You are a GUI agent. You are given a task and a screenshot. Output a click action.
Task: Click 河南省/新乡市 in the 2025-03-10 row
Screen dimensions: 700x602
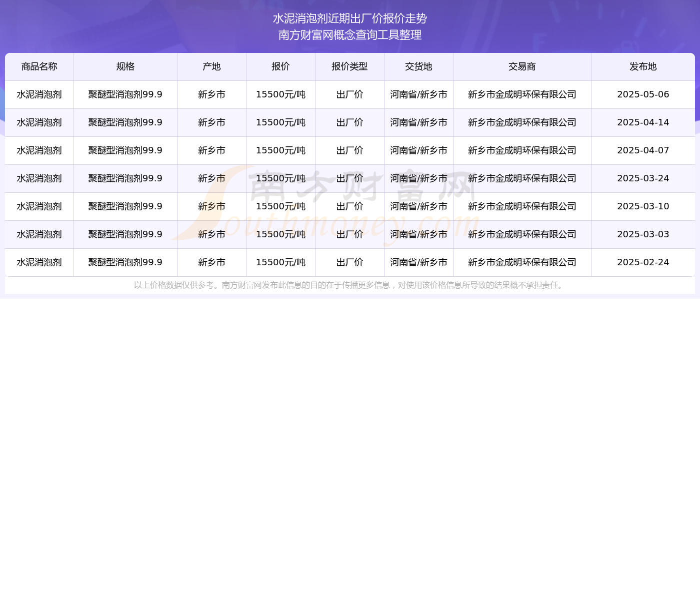(x=418, y=206)
